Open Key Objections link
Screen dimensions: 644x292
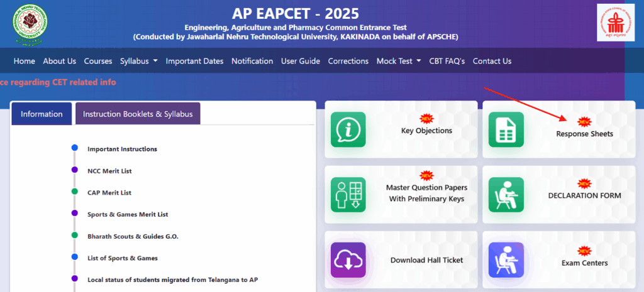tap(427, 131)
